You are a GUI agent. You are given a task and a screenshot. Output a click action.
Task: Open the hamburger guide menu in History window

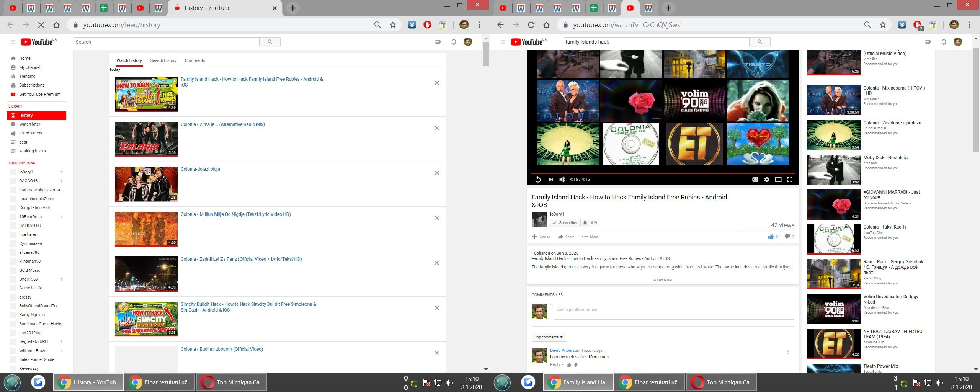(x=13, y=42)
